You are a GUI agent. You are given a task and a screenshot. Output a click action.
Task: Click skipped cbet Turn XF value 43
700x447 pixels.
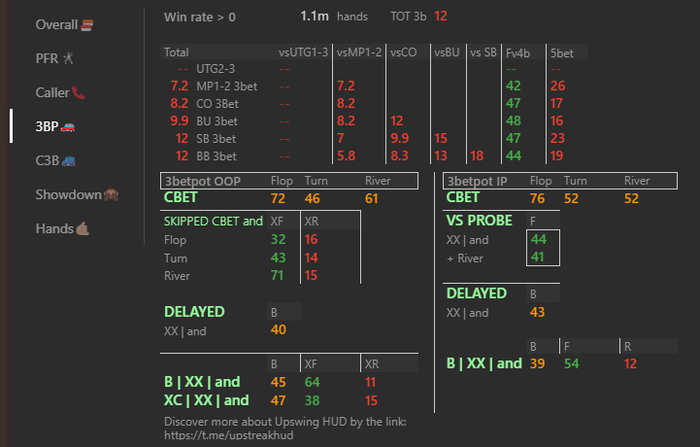278,258
